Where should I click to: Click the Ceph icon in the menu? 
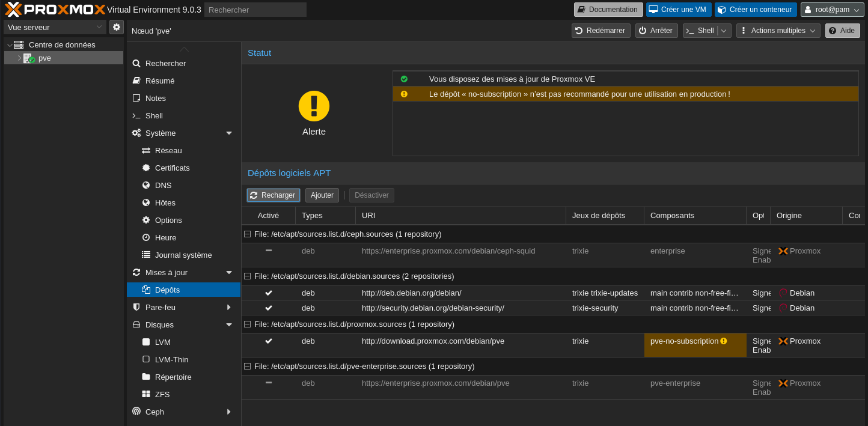(x=136, y=412)
